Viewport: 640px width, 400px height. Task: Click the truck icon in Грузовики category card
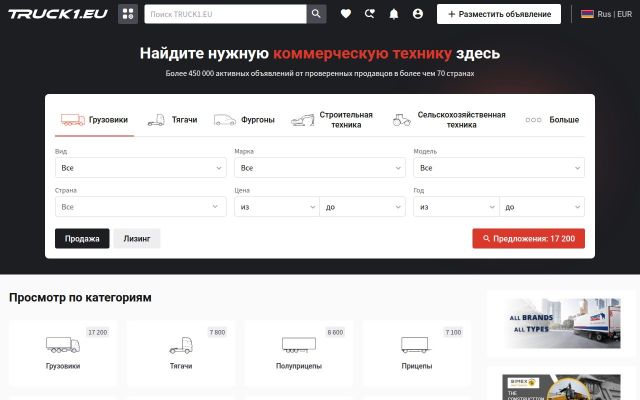63,345
